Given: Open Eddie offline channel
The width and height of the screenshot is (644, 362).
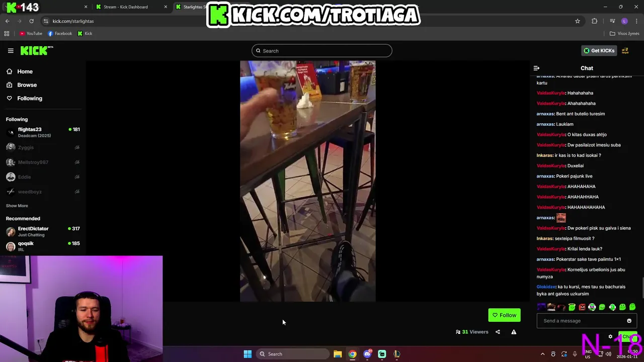Looking at the screenshot, I should pyautogui.click(x=43, y=177).
